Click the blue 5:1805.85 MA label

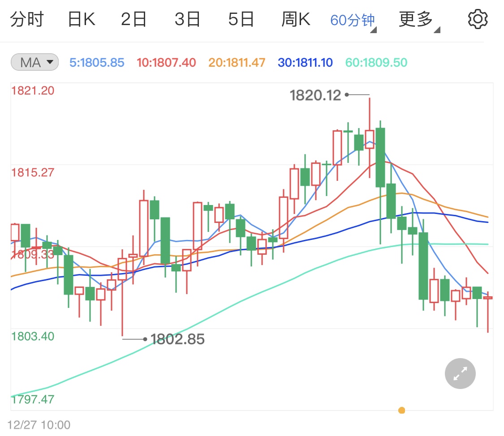[x=97, y=62]
